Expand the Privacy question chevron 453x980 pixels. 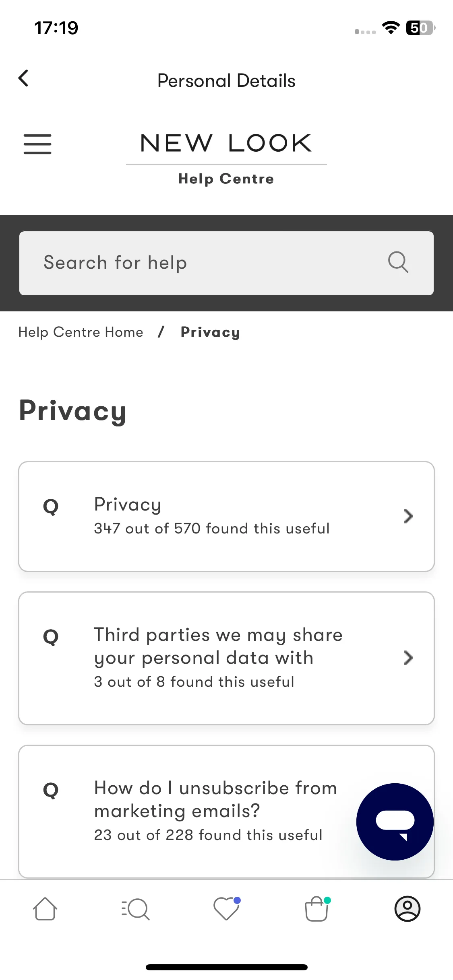[x=408, y=516]
